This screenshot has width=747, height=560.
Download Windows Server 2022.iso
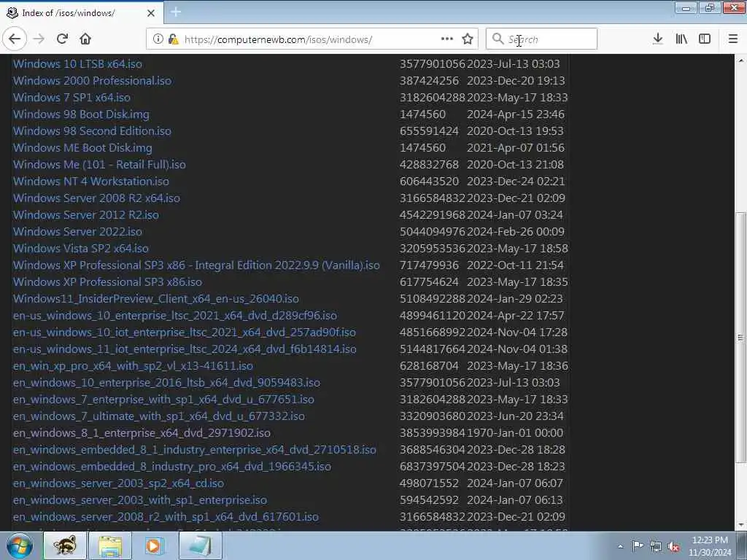tap(77, 232)
